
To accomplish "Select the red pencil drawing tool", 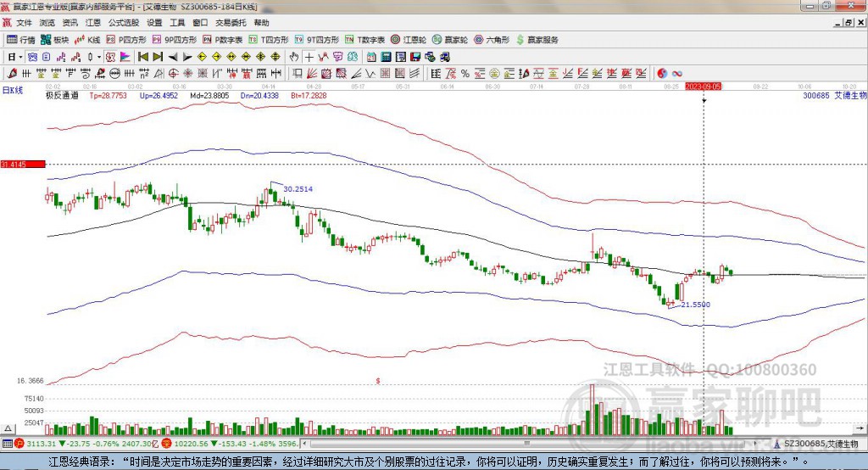I will (12, 73).
